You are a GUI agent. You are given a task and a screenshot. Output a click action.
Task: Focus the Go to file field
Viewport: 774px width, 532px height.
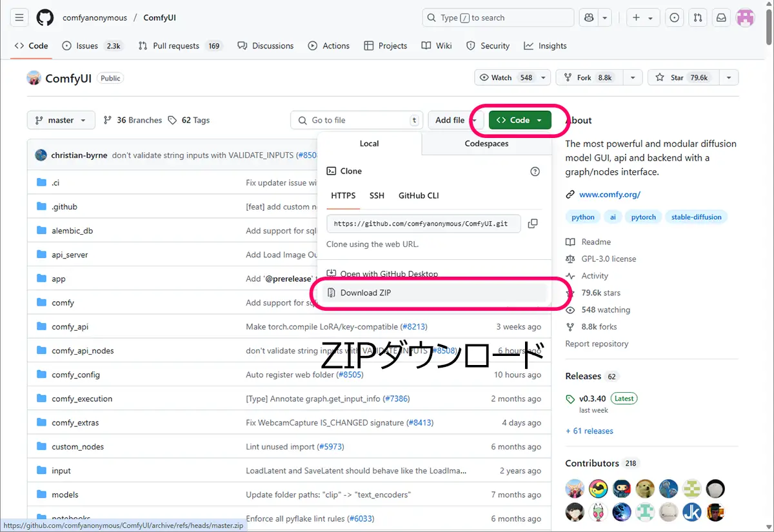click(x=357, y=120)
